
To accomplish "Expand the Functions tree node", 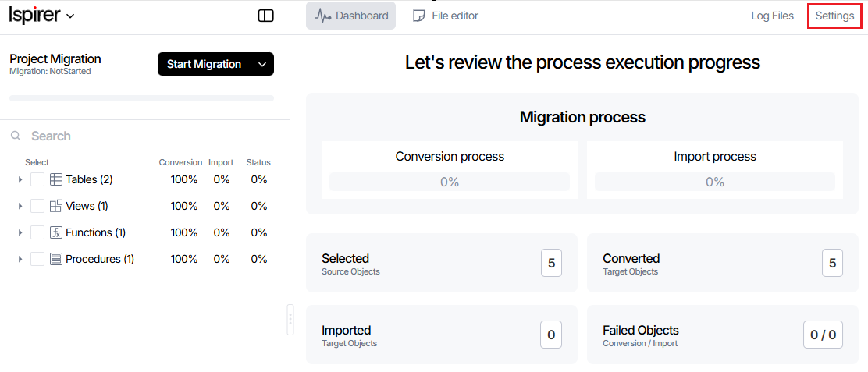I will tap(20, 232).
